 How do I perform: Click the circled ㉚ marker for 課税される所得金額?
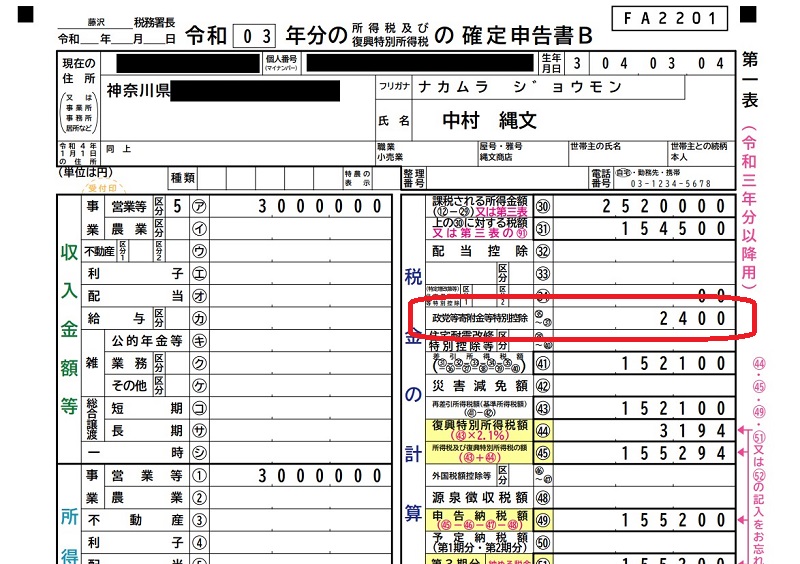(544, 206)
